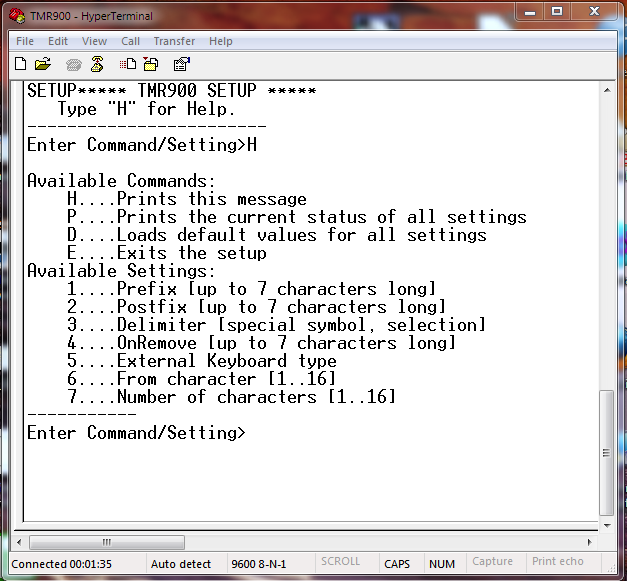Viewport: 627px width, 581px height.
Task: Click the Open file toolbar icon
Action: click(x=42, y=64)
